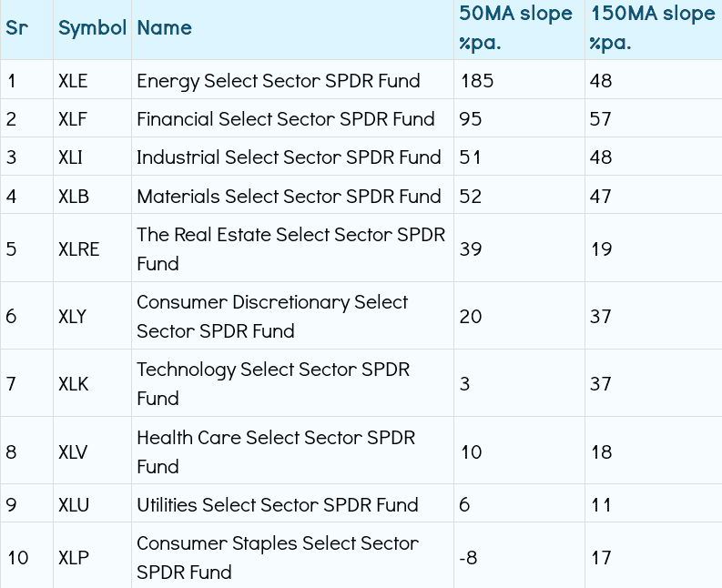Sort table by Name header
This screenshot has height=588, width=722.
(x=165, y=27)
